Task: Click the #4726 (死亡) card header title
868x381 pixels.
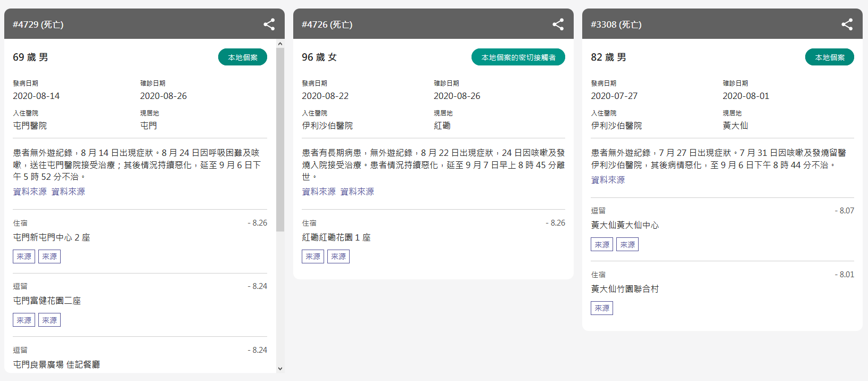Action: click(x=327, y=24)
